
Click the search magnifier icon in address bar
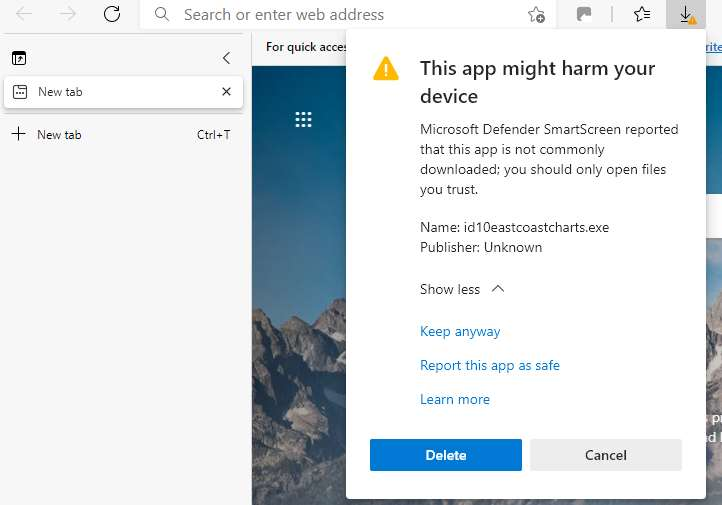pos(162,14)
